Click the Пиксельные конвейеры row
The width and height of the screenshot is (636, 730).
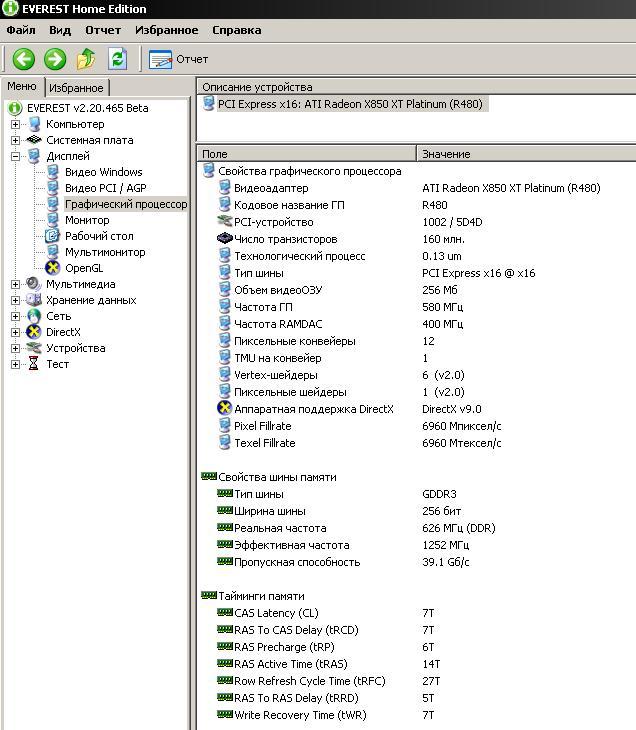(416, 341)
